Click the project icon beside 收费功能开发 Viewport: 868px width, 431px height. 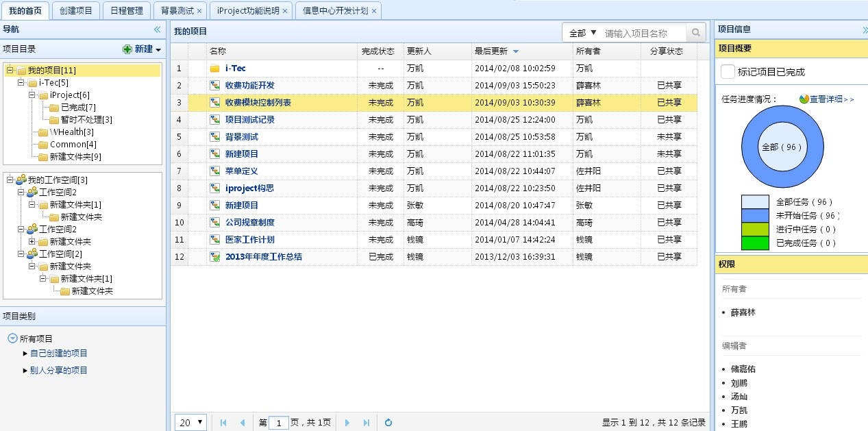click(215, 86)
